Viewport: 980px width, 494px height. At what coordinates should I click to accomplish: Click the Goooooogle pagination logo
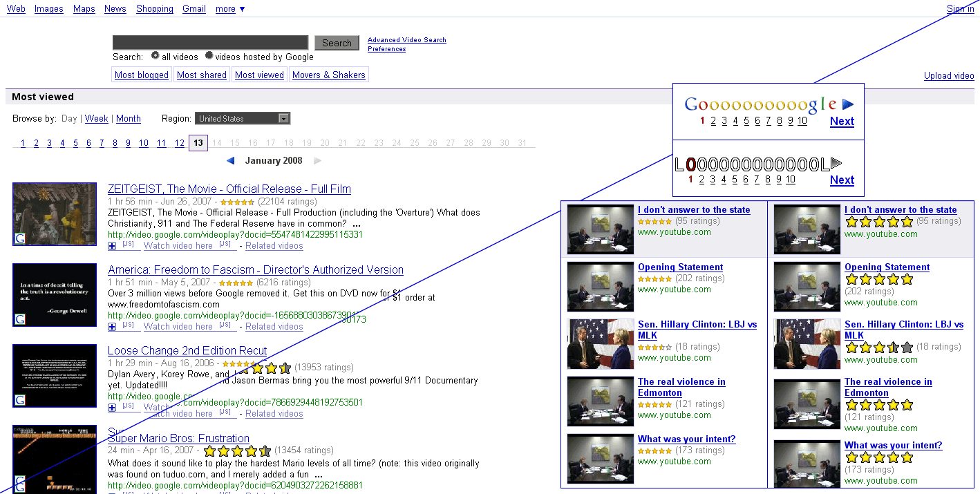pos(760,104)
